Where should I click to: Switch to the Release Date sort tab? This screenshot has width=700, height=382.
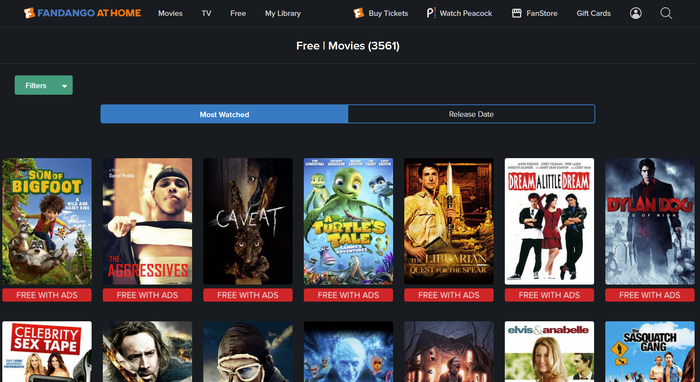coord(471,114)
